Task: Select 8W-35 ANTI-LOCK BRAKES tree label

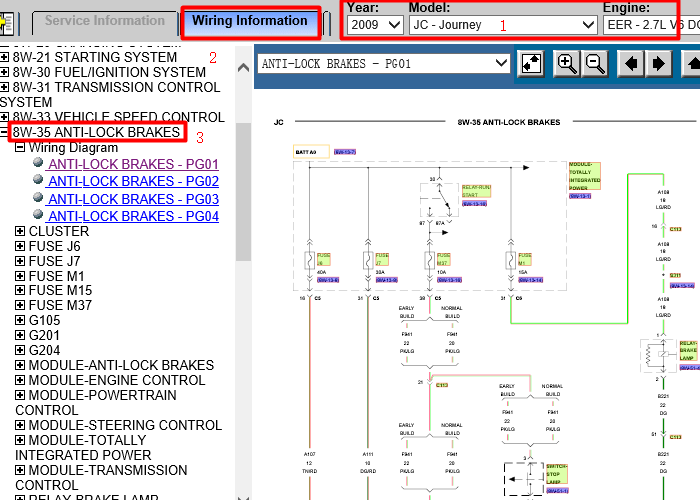Action: pyautogui.click(x=96, y=132)
